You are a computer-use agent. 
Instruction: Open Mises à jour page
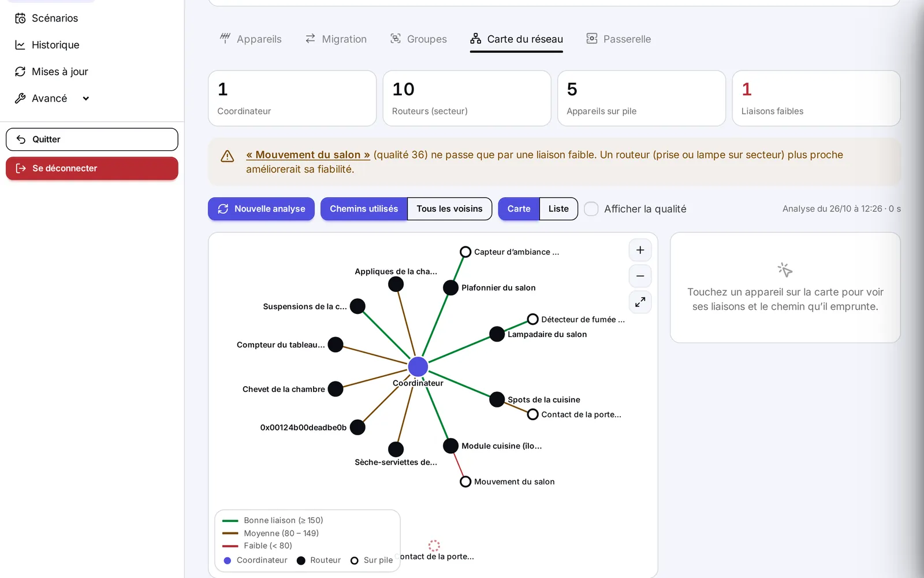coord(51,72)
